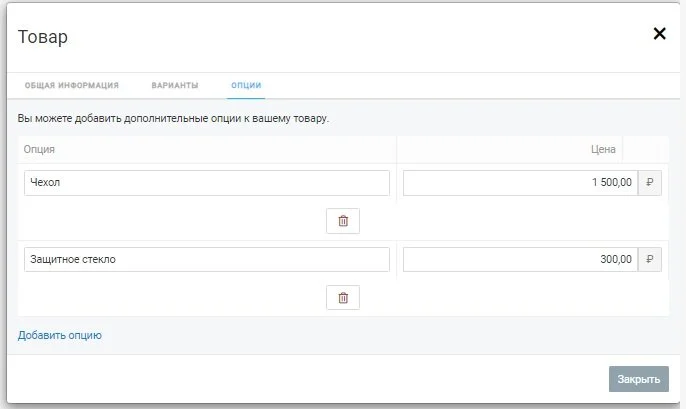
Task: Focus the Чехол option name field
Action: (207, 183)
